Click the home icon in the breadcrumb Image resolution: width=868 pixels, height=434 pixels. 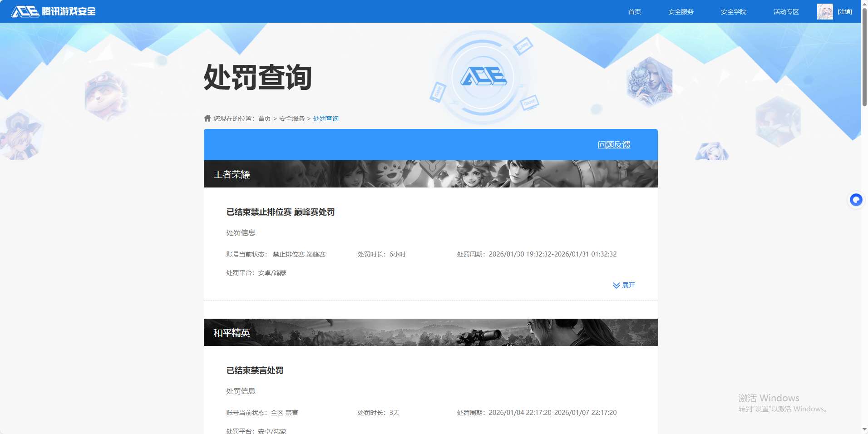pyautogui.click(x=207, y=118)
